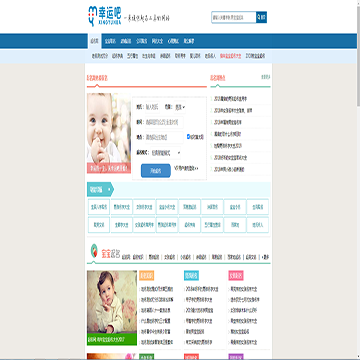
Task: Open the red highlighted sub-navigation link
Action: point(230,56)
